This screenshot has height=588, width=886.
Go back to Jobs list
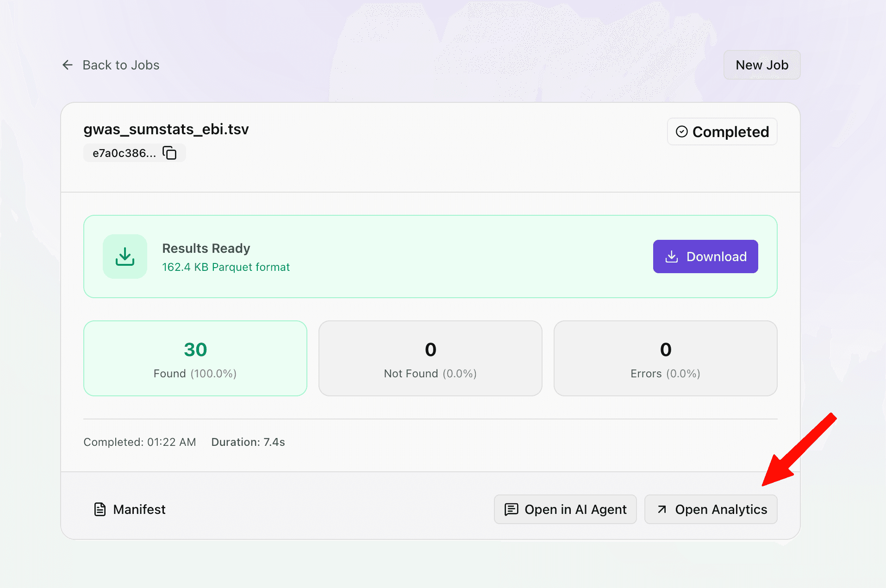pyautogui.click(x=111, y=65)
